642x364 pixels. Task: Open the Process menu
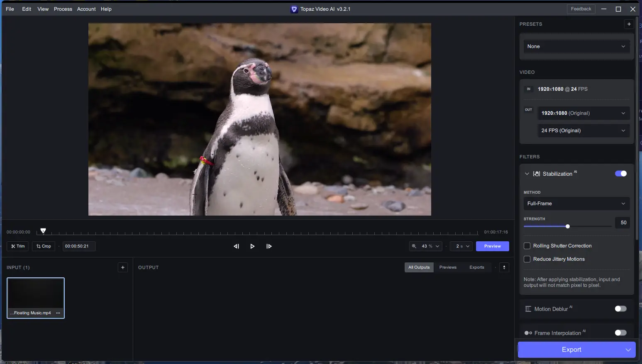63,9
